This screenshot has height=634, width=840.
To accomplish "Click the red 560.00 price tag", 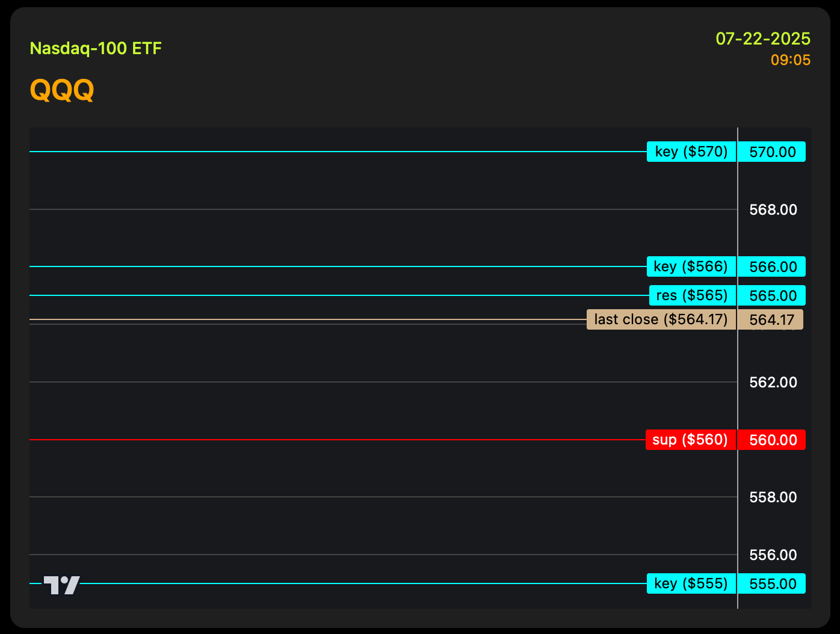I will point(772,440).
